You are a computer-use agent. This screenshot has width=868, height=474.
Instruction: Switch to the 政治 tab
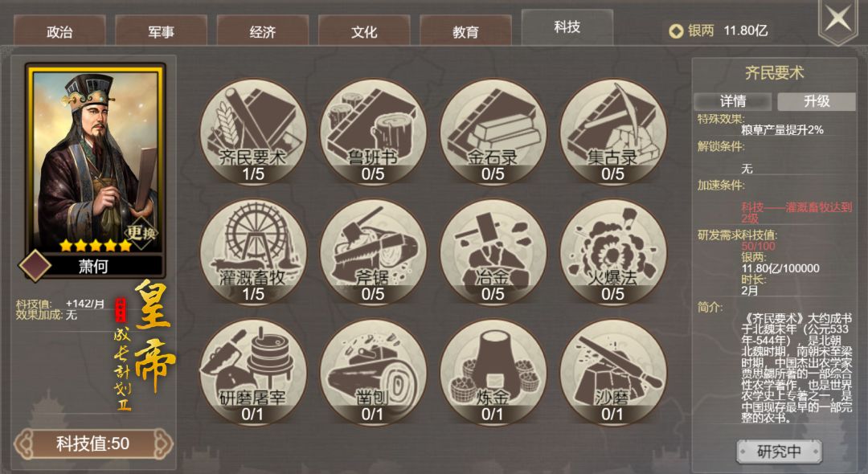point(59,31)
